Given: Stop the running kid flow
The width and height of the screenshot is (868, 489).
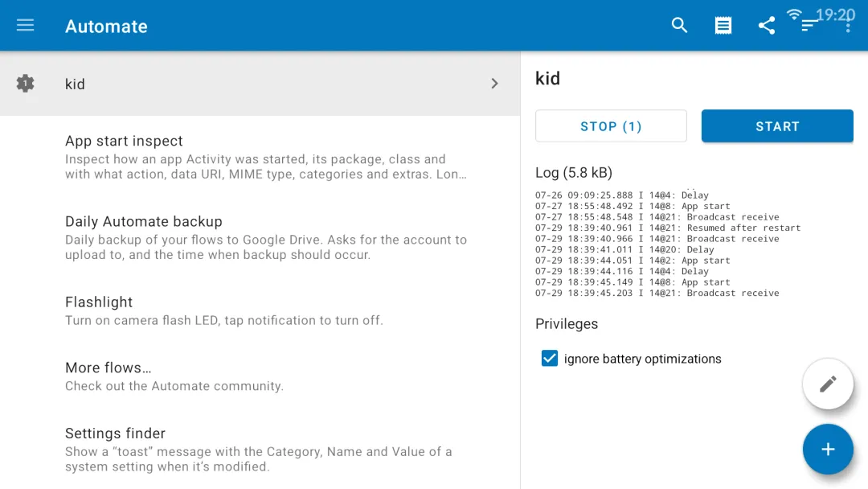Looking at the screenshot, I should [x=611, y=126].
